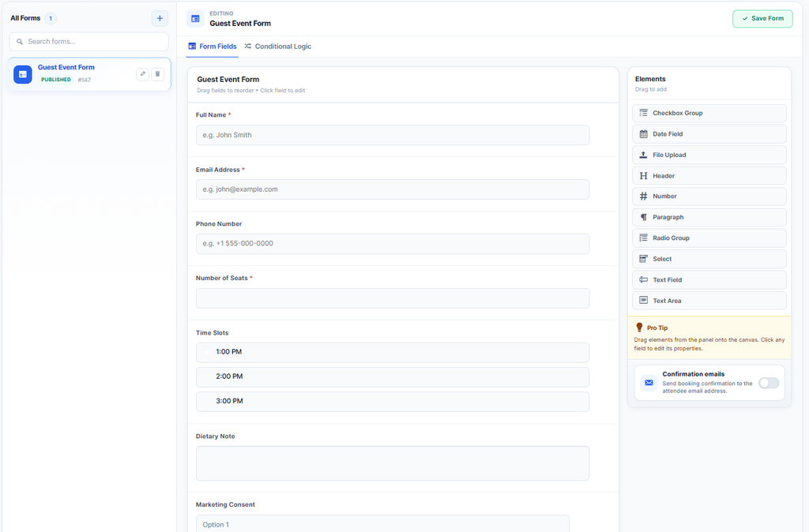The height and width of the screenshot is (532, 809).
Task: Click the Number of Seats input field
Action: (x=393, y=298)
